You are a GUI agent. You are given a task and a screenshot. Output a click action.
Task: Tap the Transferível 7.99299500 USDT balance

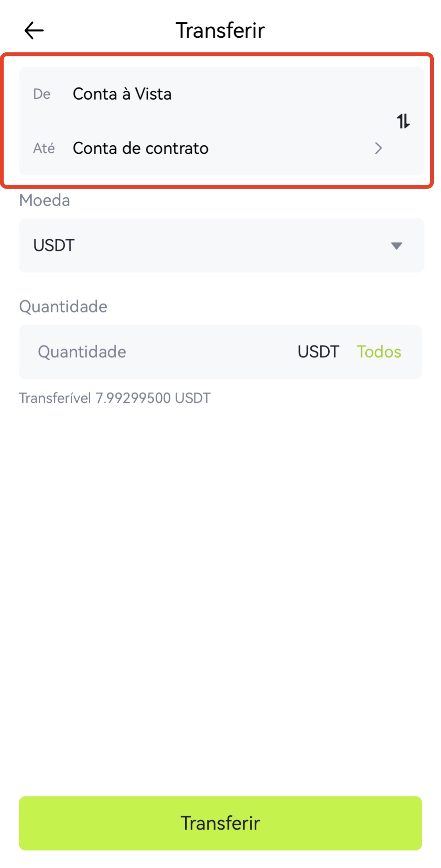115,398
